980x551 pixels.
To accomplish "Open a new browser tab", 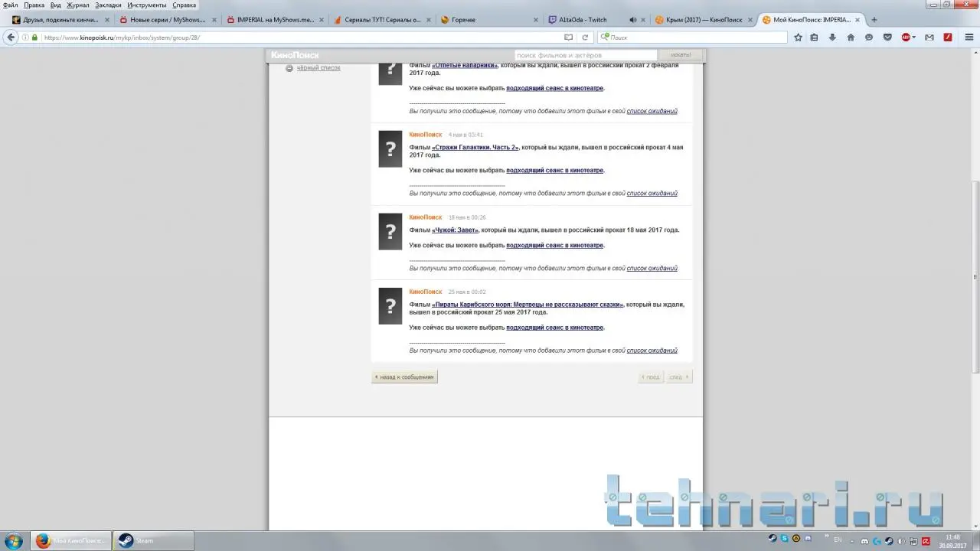I will 874,20.
